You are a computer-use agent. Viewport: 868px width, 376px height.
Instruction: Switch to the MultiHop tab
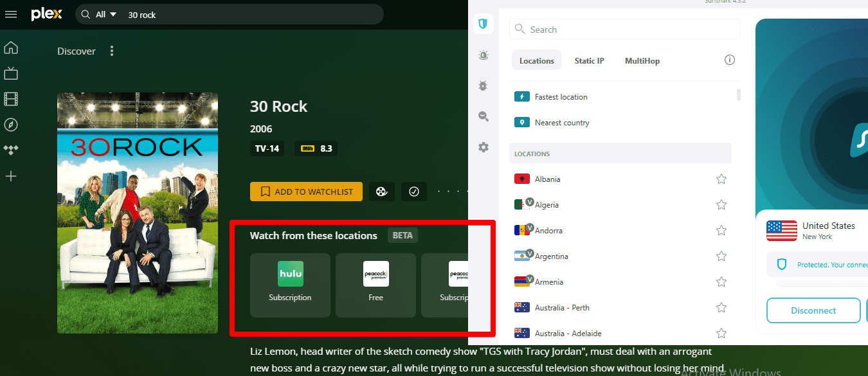pyautogui.click(x=642, y=60)
